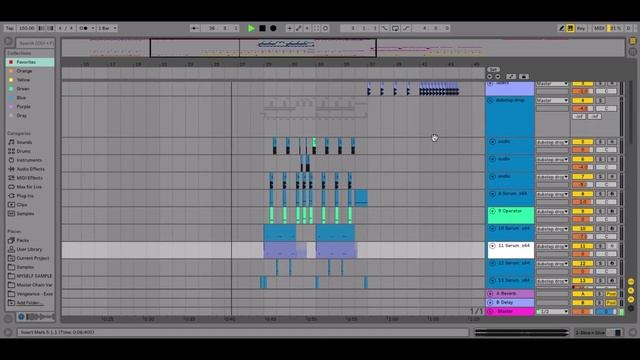Image resolution: width=640 pixels, height=360 pixels.
Task: Select the Gray collection
Action: 30,116
